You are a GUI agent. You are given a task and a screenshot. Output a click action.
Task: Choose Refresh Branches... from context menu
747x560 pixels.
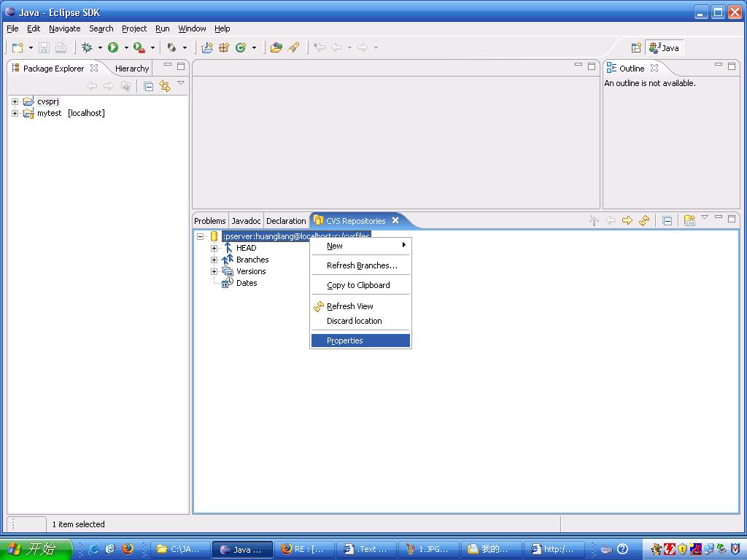360,265
